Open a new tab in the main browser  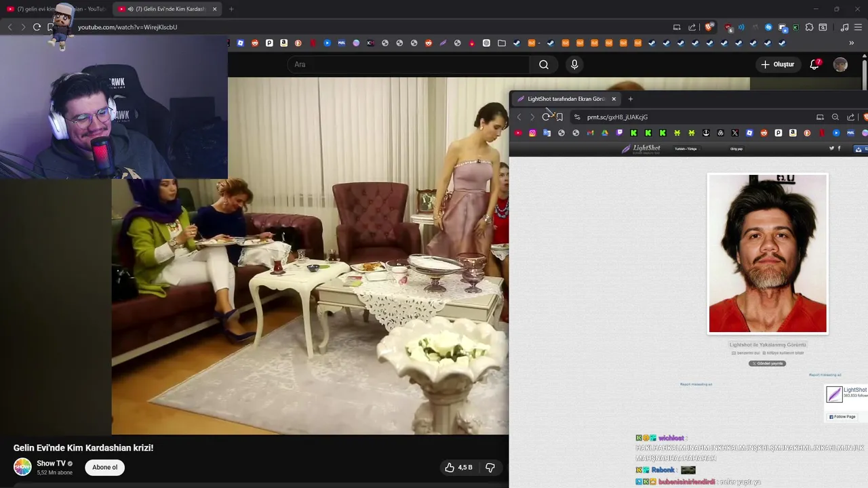(x=231, y=9)
